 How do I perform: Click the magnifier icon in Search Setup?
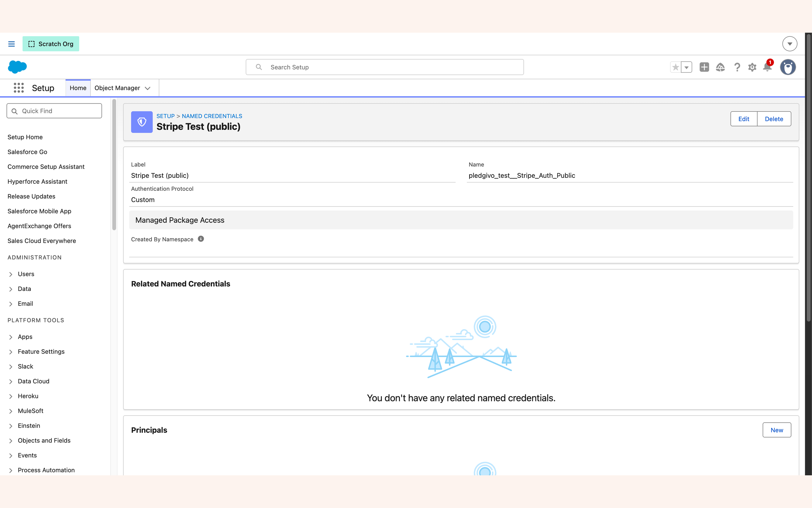[259, 67]
